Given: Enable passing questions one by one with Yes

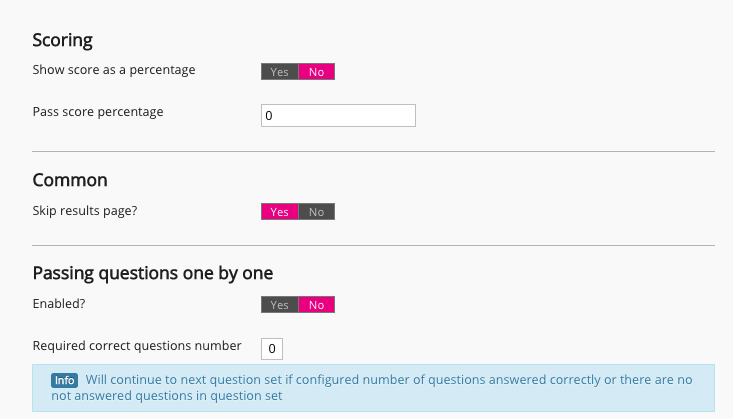Looking at the screenshot, I should point(279,305).
